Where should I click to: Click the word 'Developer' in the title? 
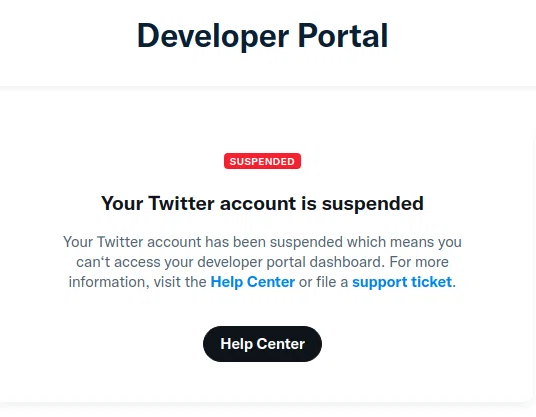[x=213, y=37]
